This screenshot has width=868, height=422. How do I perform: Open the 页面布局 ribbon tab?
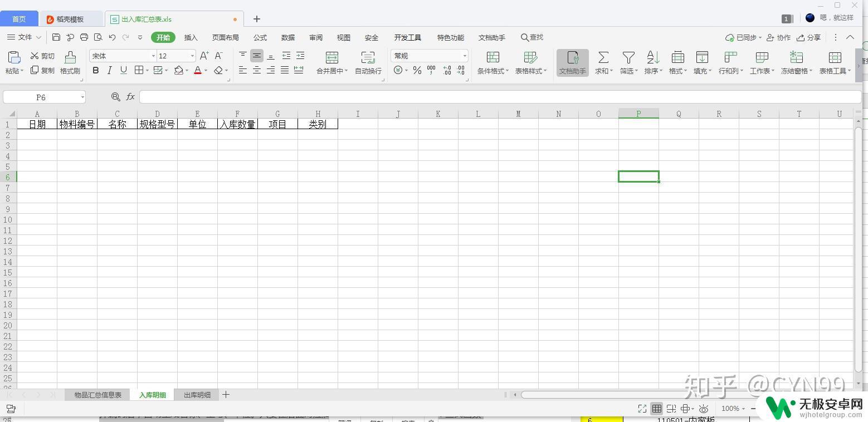click(x=226, y=37)
